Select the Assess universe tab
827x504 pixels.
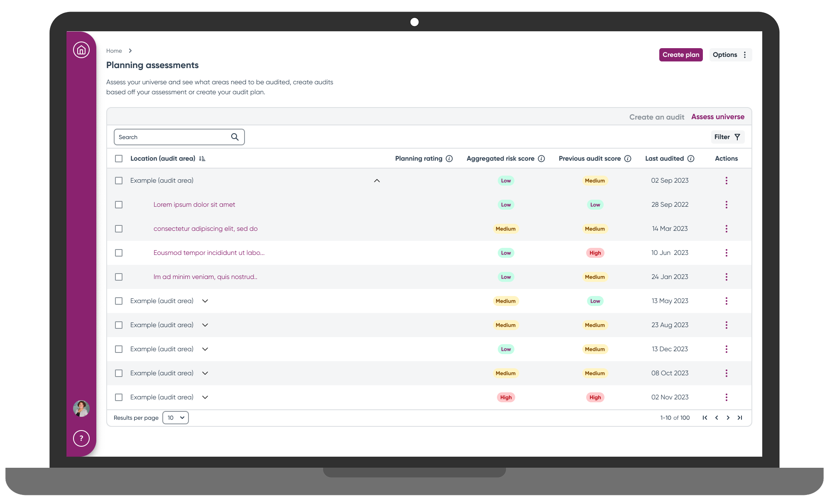click(x=717, y=117)
